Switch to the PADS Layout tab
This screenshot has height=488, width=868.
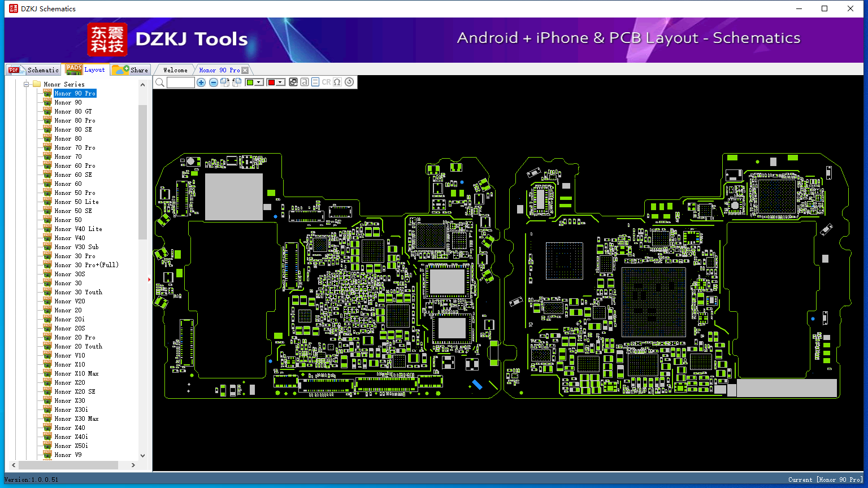tap(86, 69)
